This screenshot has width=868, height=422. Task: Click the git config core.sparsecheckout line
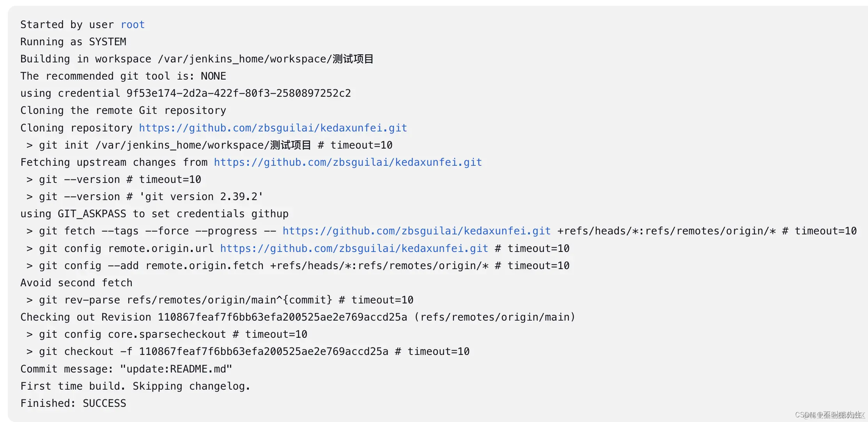167,334
